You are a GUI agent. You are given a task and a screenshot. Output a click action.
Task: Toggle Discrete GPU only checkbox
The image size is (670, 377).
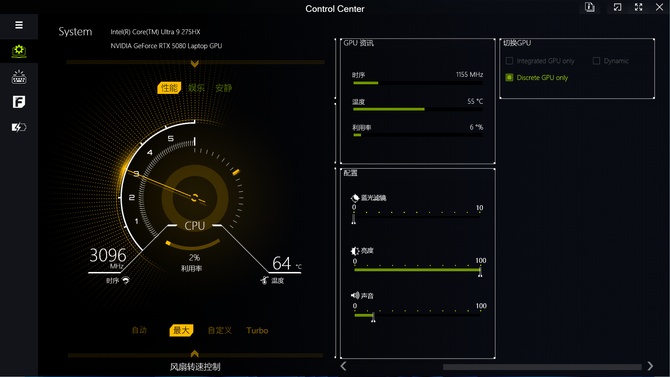[509, 77]
